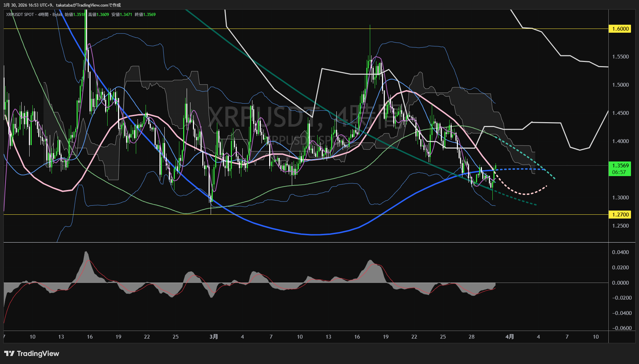Click the 06:57 bar countdown timer

coord(619,172)
